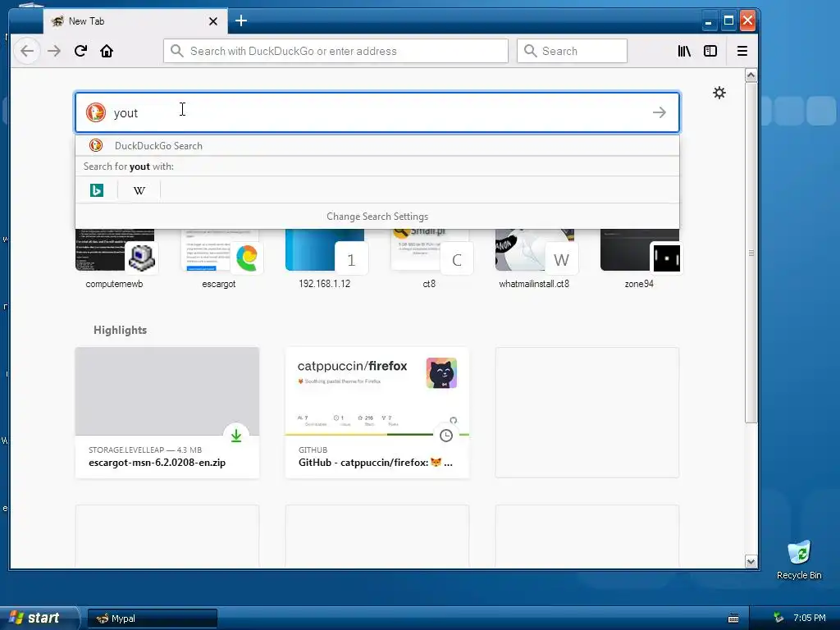Open the 192.168.1.12 top site
The image size is (840, 630).
pos(325,259)
